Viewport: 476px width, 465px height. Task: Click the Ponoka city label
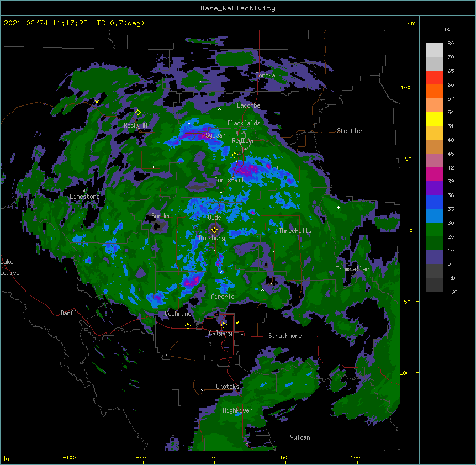point(265,75)
